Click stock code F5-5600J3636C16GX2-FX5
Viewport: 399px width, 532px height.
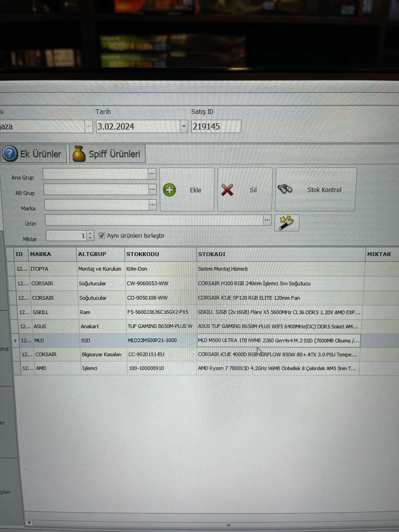(158, 312)
